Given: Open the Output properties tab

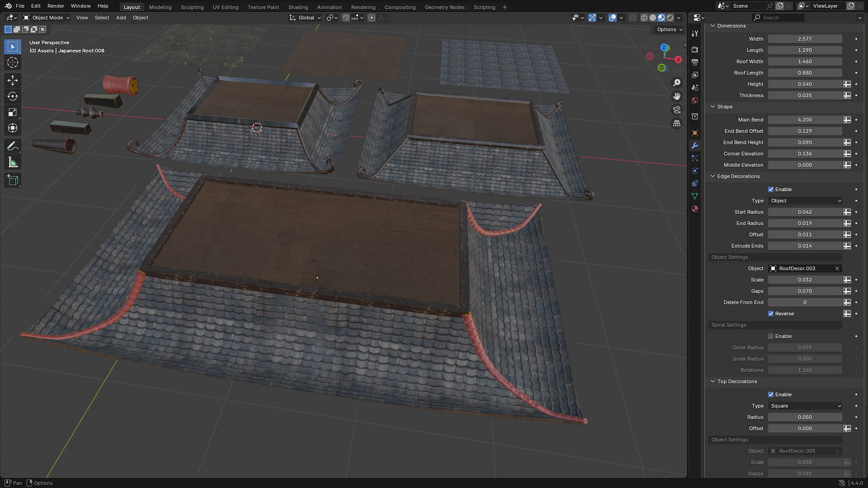Looking at the screenshot, I should pyautogui.click(x=695, y=62).
